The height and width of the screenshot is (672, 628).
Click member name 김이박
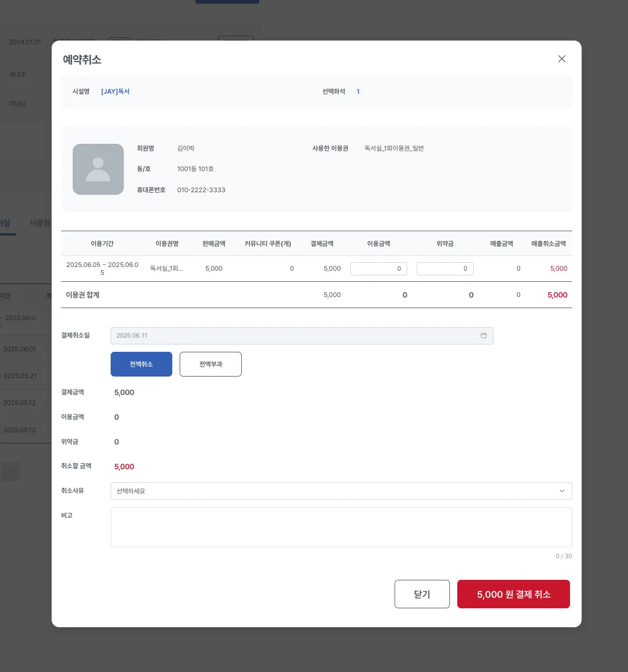click(186, 149)
